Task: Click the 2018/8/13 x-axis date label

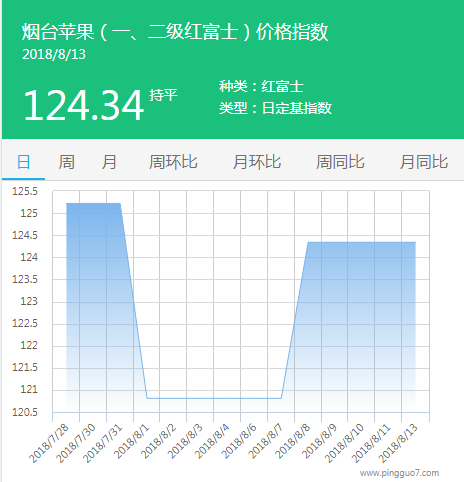Action: point(399,443)
